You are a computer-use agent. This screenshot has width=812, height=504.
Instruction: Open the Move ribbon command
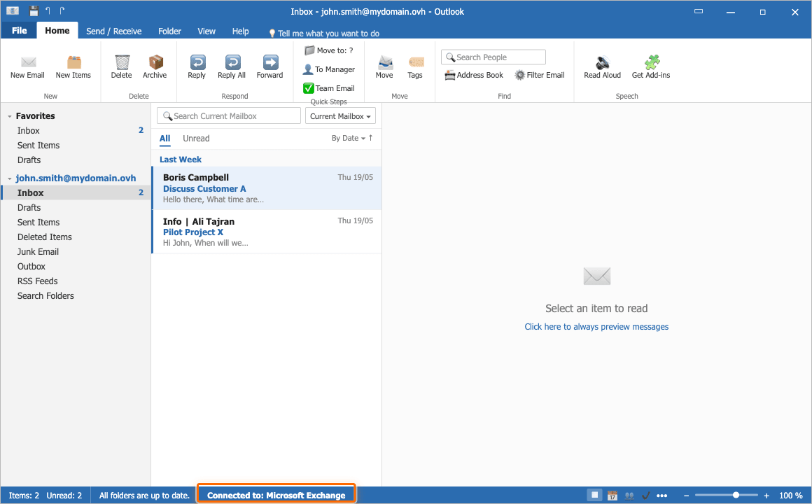point(384,67)
